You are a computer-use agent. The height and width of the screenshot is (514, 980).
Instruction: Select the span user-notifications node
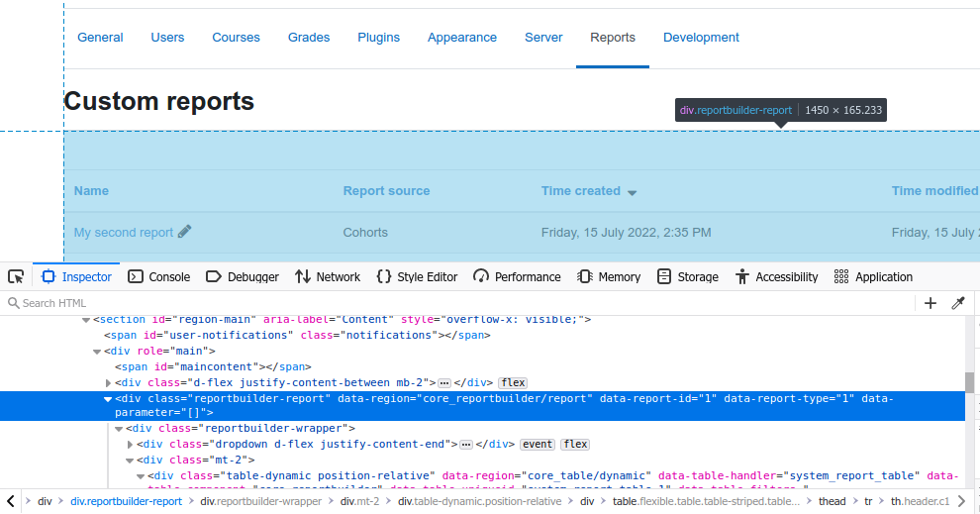[297, 335]
